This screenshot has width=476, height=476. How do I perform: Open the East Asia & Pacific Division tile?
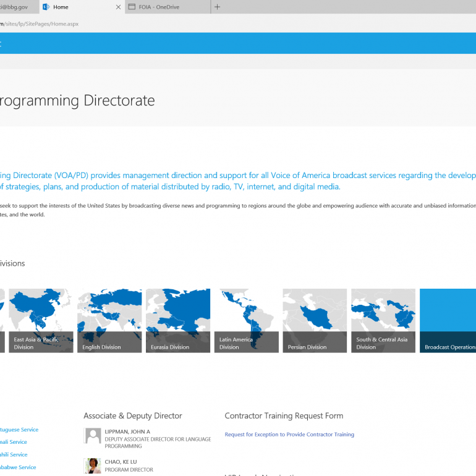click(x=41, y=321)
